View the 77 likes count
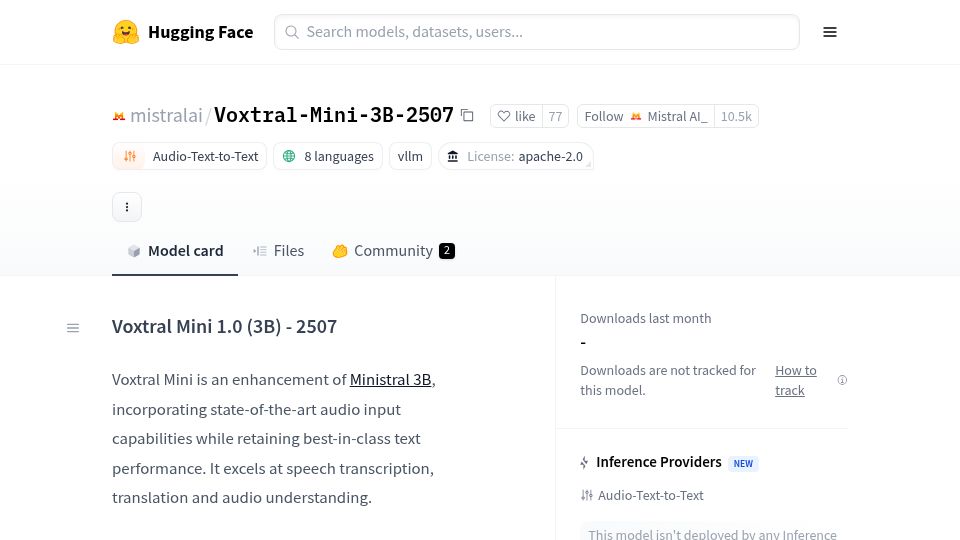Image resolution: width=960 pixels, height=540 pixels. tap(555, 116)
